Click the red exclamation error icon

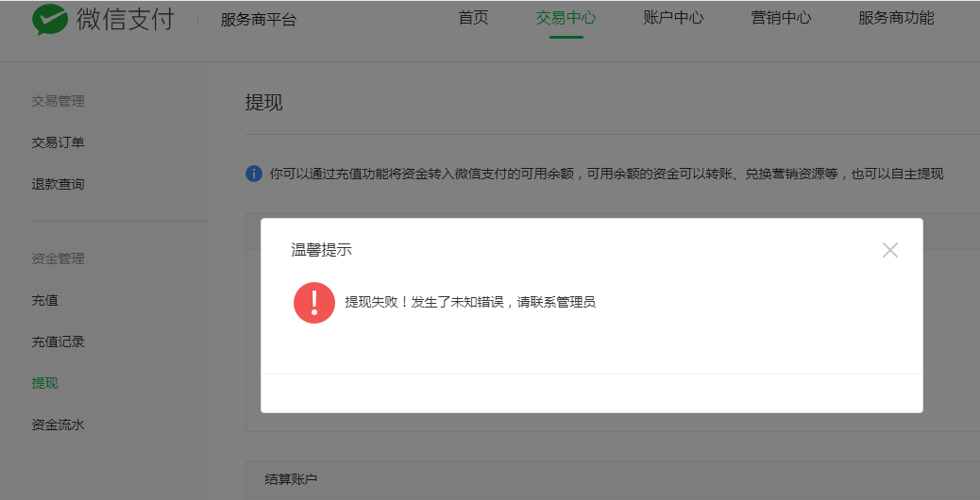coord(314,303)
